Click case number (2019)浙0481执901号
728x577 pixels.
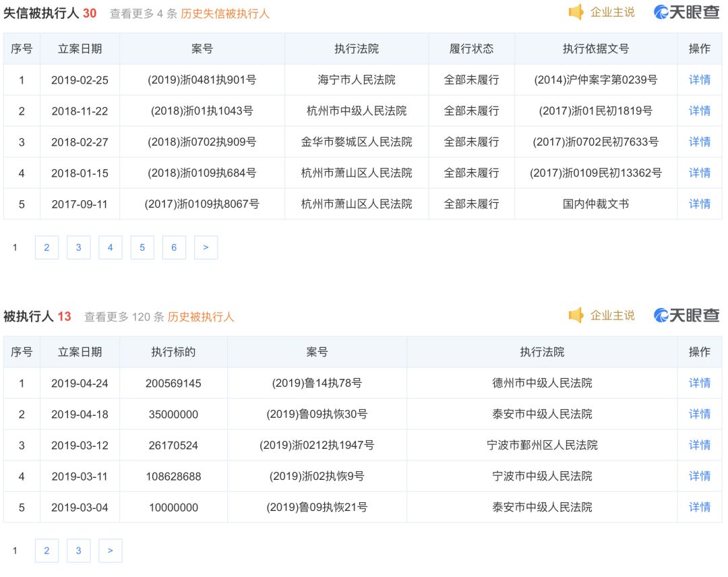click(202, 80)
